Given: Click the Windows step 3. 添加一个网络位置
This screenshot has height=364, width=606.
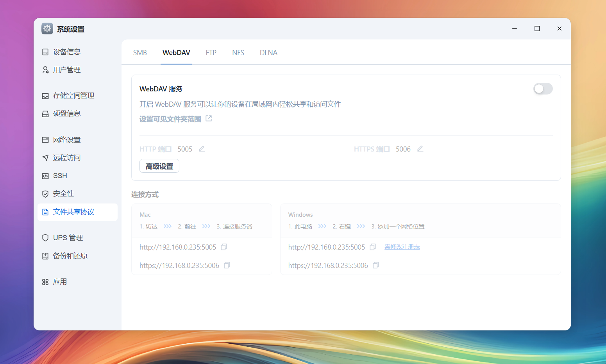Looking at the screenshot, I should (x=398, y=227).
